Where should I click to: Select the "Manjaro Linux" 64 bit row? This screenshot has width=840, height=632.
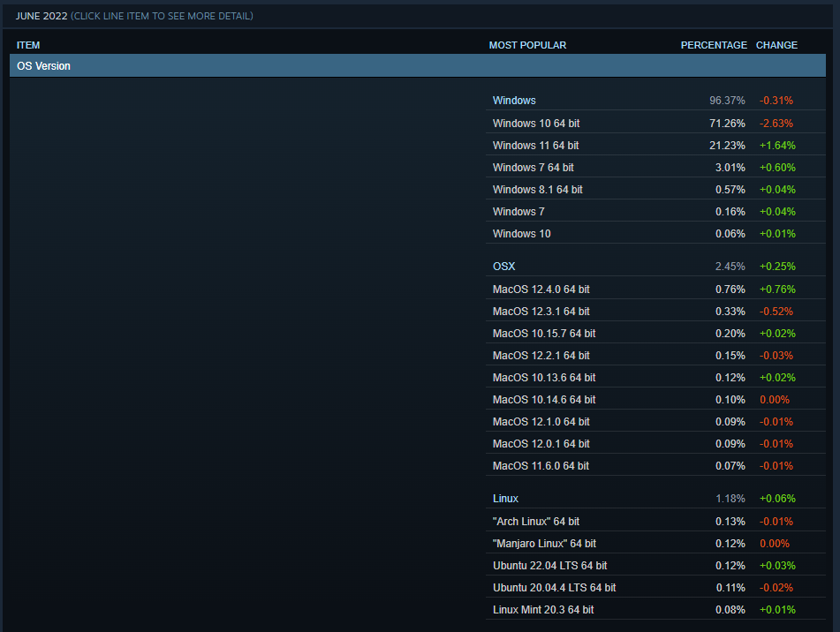[x=655, y=543]
